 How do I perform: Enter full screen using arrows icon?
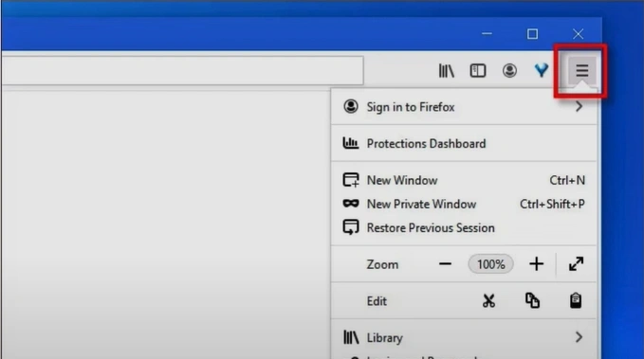click(577, 264)
